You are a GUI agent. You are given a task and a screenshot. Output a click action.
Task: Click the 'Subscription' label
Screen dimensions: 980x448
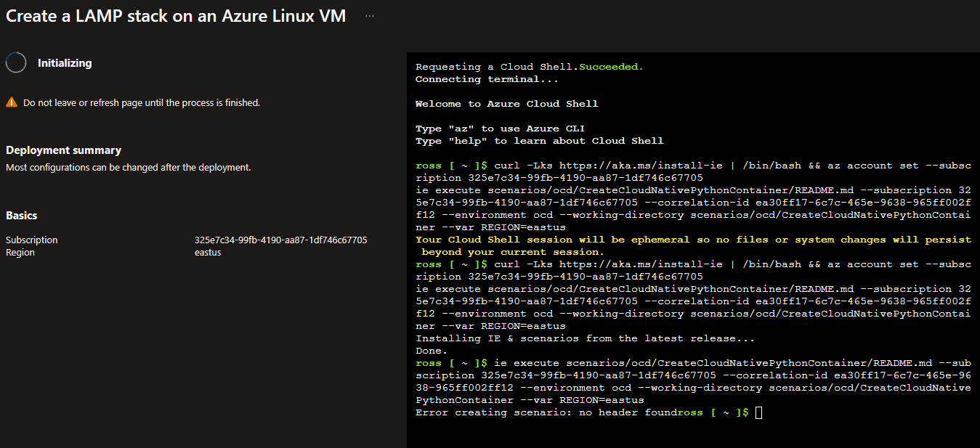tap(32, 240)
